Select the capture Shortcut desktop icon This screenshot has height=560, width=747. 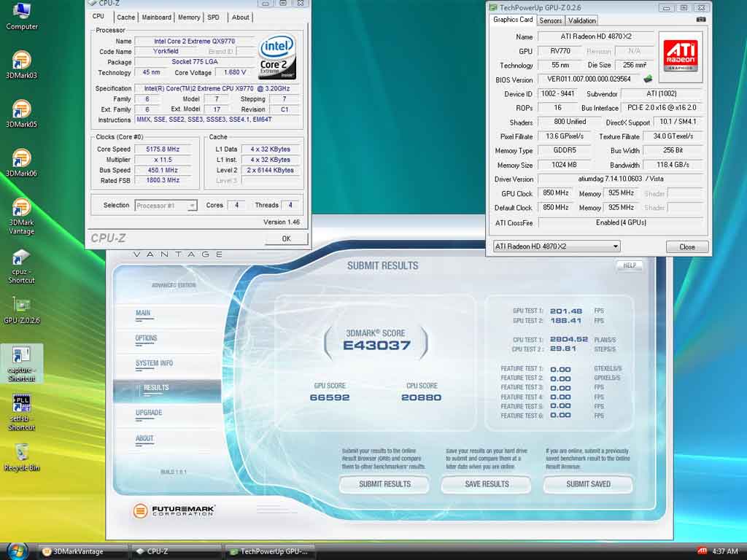[21, 364]
